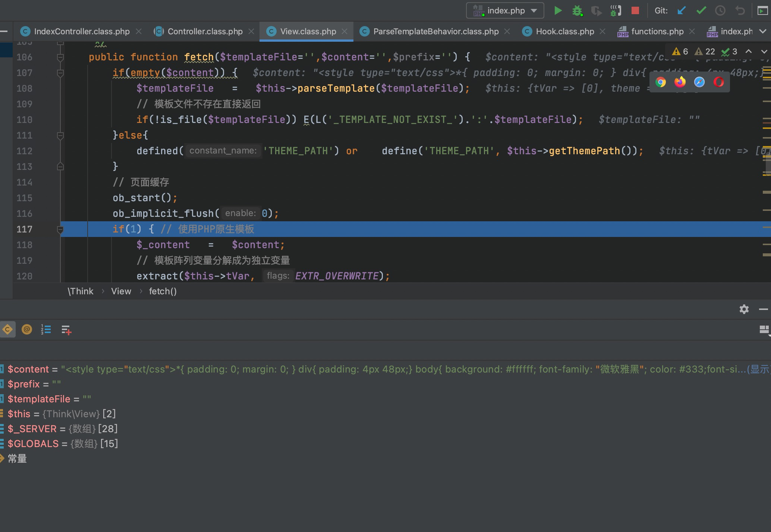Run index.php with the green play icon

coord(558,10)
